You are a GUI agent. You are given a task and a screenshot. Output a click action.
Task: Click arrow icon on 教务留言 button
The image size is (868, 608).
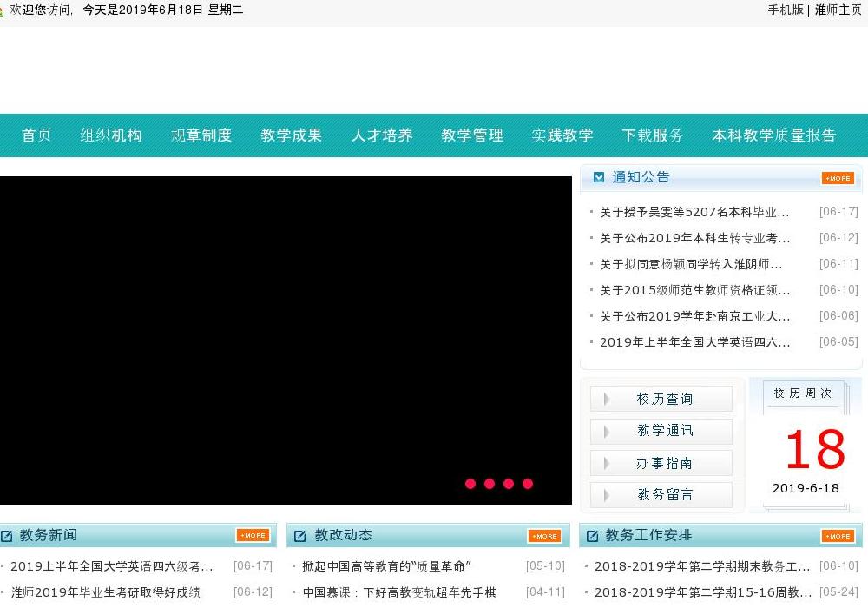click(x=607, y=494)
